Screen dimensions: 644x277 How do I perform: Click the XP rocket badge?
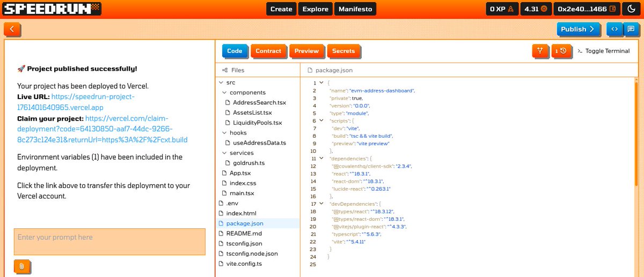(502, 9)
